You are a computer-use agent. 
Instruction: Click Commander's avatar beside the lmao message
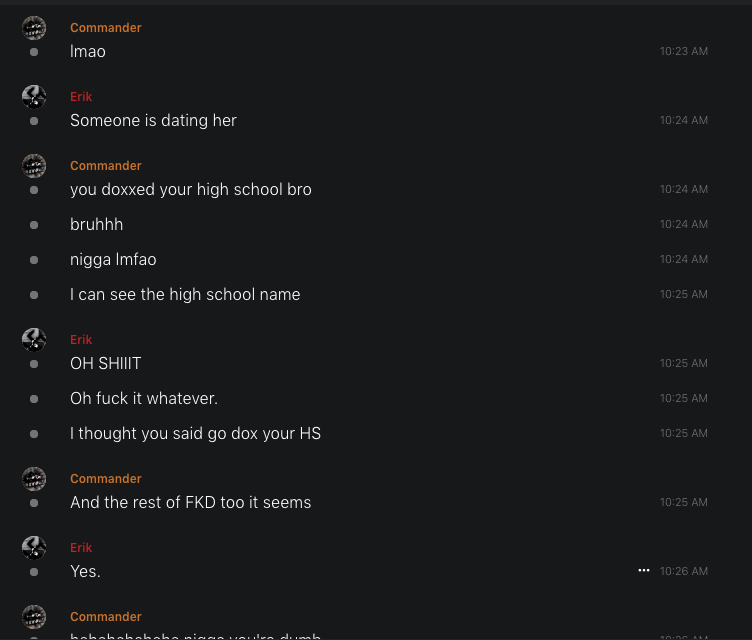[x=34, y=28]
